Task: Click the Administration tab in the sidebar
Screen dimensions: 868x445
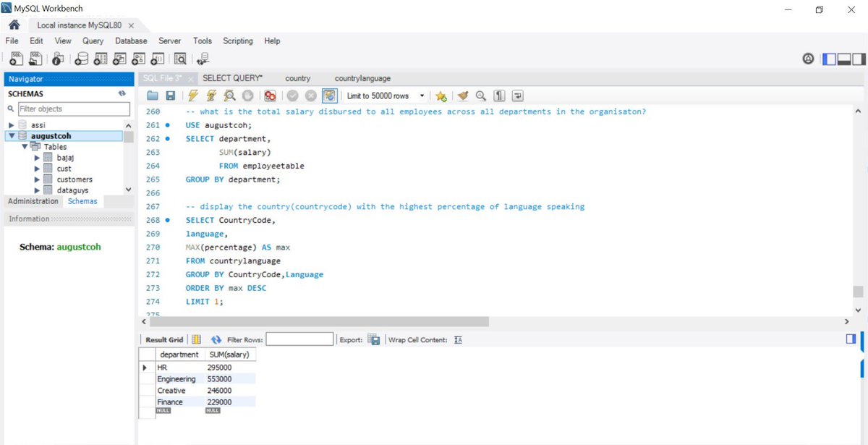Action: point(33,200)
